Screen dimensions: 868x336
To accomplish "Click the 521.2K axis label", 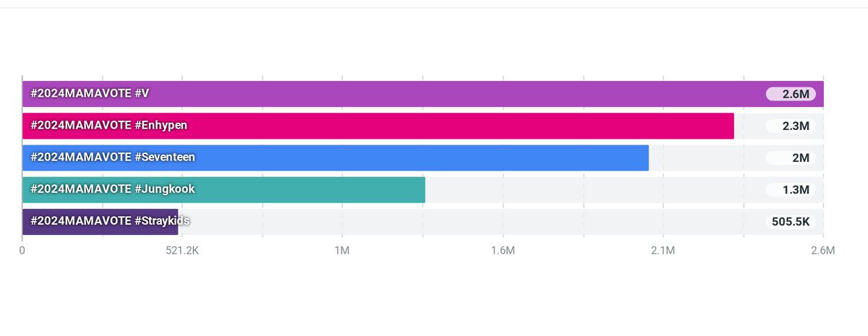I will [182, 251].
